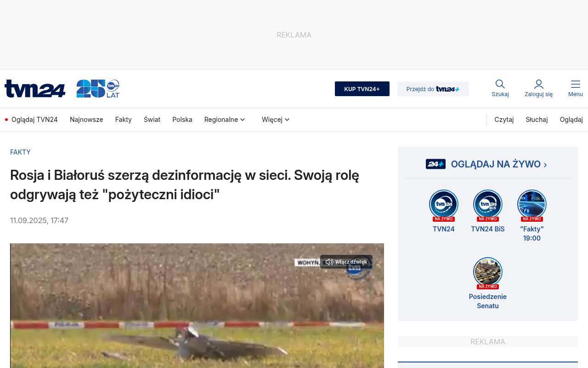Click the article headline about dezinformację
Screen dimensions: 588x368
coord(185,184)
